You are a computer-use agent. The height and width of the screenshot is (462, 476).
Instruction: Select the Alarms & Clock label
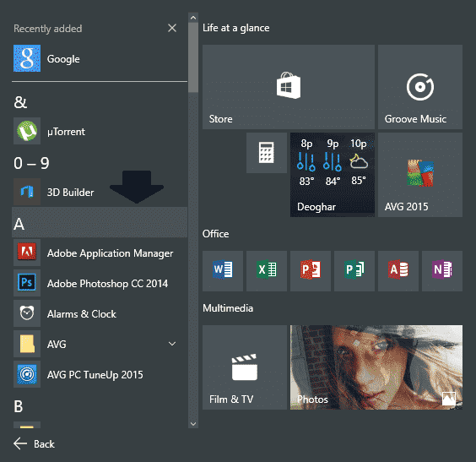(x=82, y=313)
